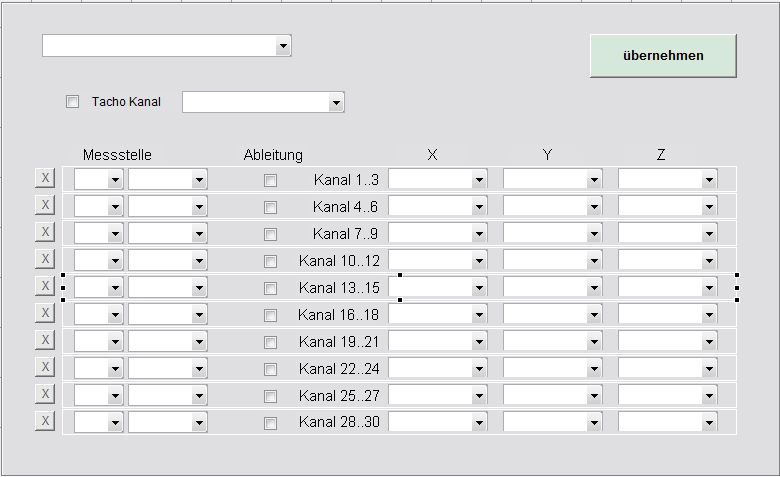Click X button on Kanal 7..9 row
Image resolution: width=780 pixels, height=477 pixels.
pos(44,232)
